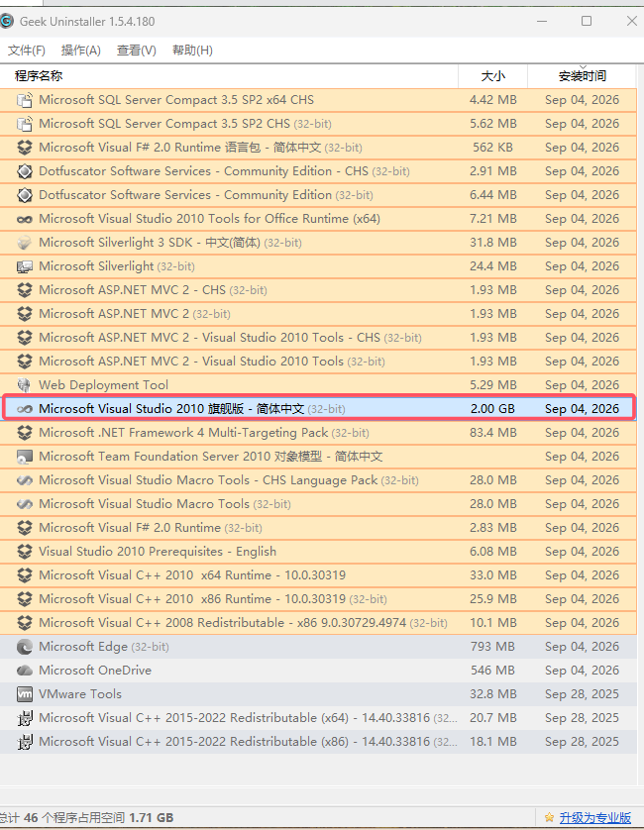
Task: Click the 6.08 MB size value
Action: (x=493, y=551)
